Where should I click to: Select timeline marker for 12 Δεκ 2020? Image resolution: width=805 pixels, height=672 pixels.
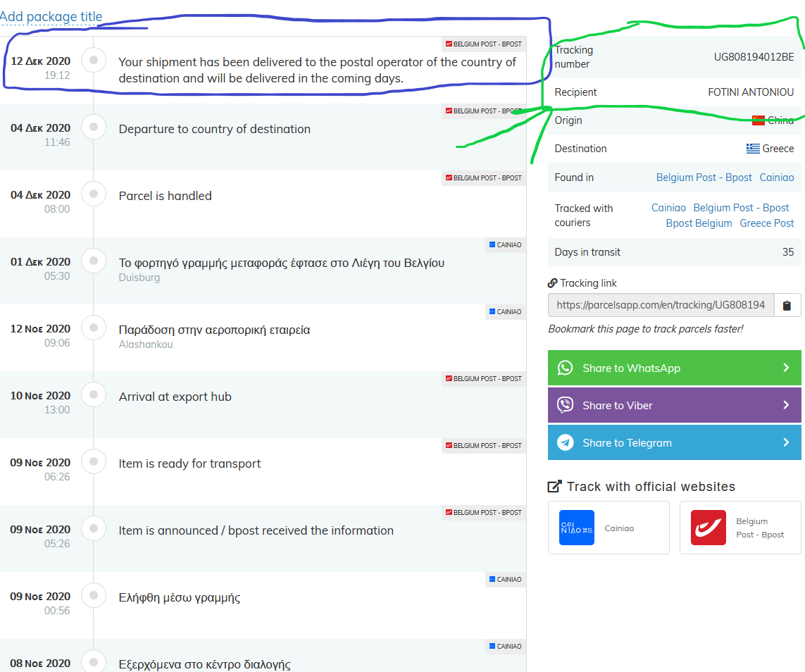coord(94,60)
